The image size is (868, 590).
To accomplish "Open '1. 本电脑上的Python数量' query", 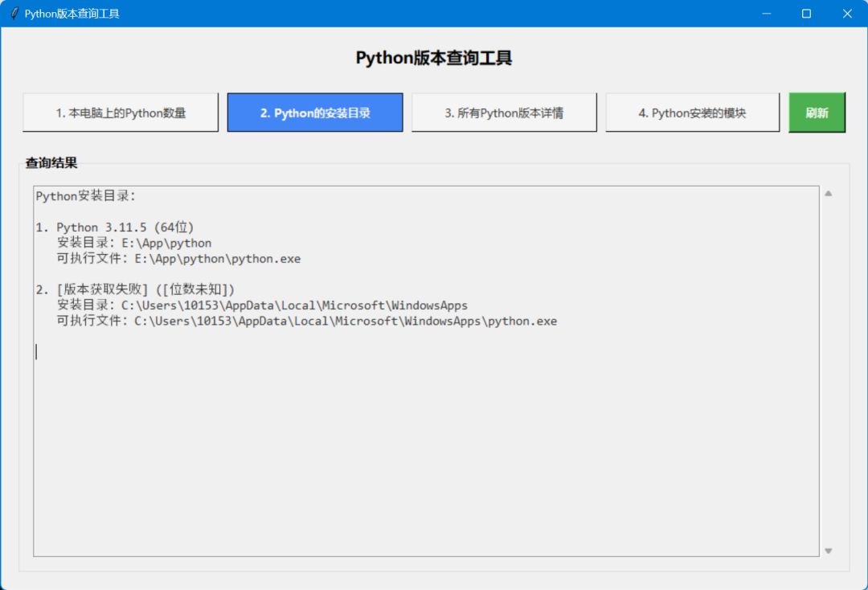I will pos(120,113).
